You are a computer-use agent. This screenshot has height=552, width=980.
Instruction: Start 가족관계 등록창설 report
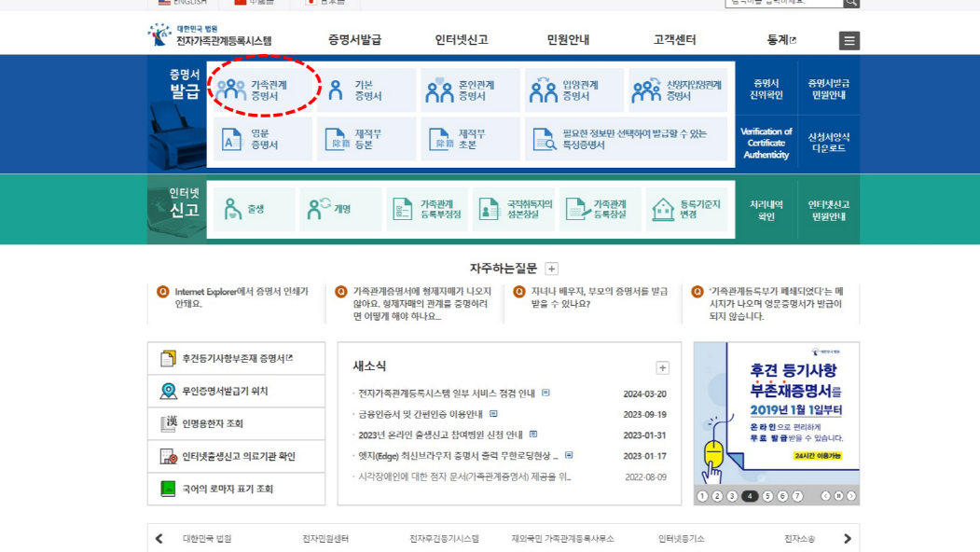[x=600, y=210]
